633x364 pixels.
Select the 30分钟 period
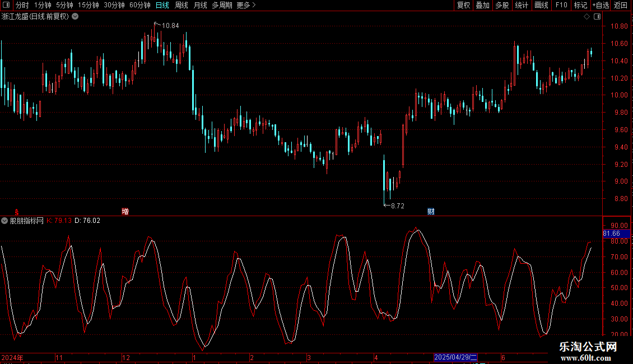coord(114,5)
